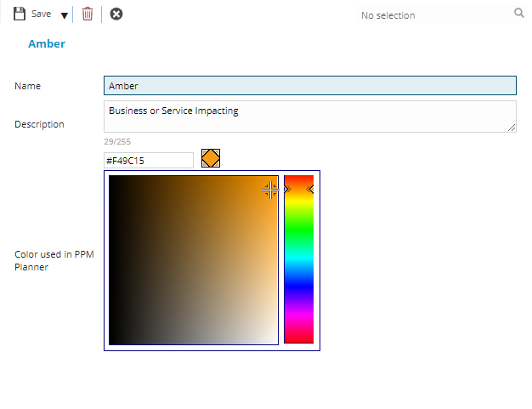The image size is (532, 409).
Task: Click into the Description text area
Action: [x=309, y=116]
